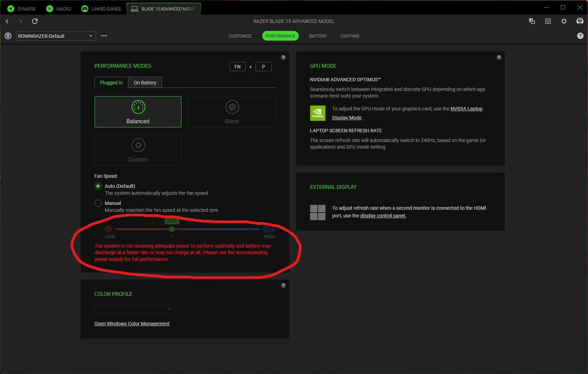The height and width of the screenshot is (374, 588).
Task: Select Manual fan speed option
Action: click(98, 203)
